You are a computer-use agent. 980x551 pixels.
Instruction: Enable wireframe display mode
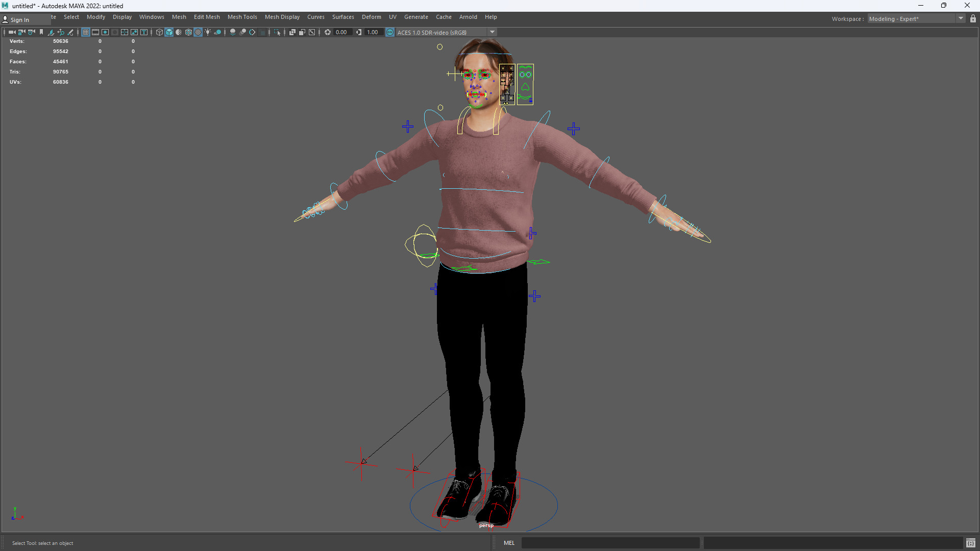pyautogui.click(x=159, y=32)
